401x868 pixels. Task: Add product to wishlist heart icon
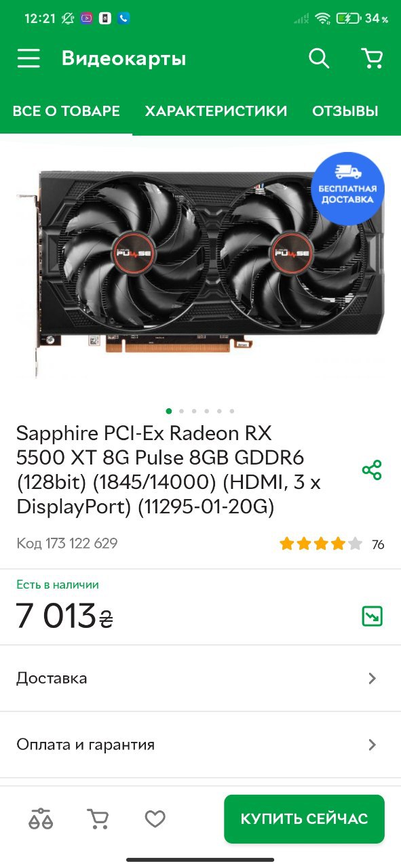click(155, 819)
